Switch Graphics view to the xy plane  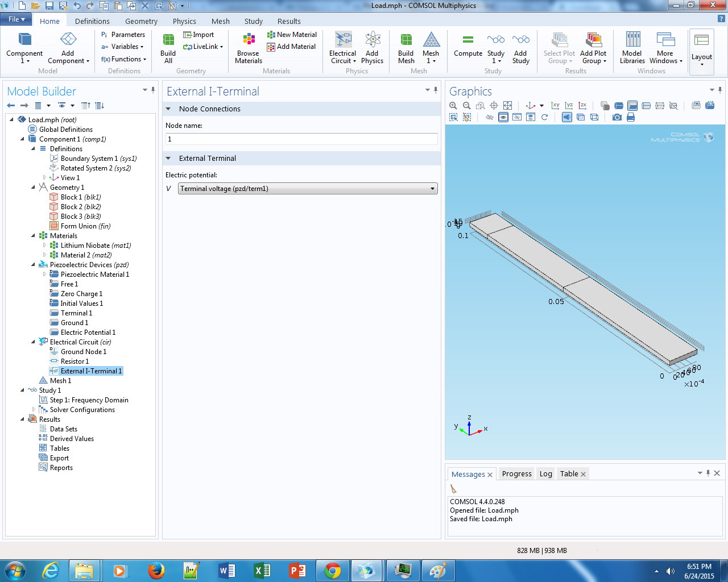(x=555, y=106)
